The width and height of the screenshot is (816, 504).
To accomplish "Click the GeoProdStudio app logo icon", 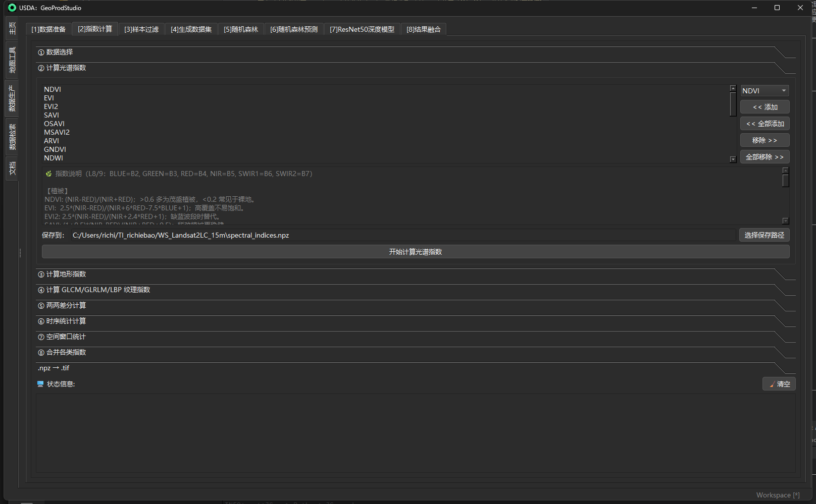I will point(12,8).
